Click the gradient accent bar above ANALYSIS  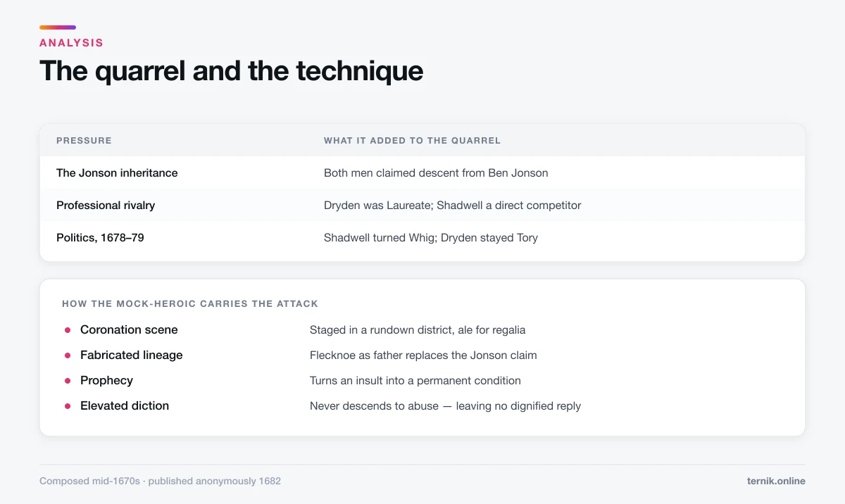click(x=58, y=27)
